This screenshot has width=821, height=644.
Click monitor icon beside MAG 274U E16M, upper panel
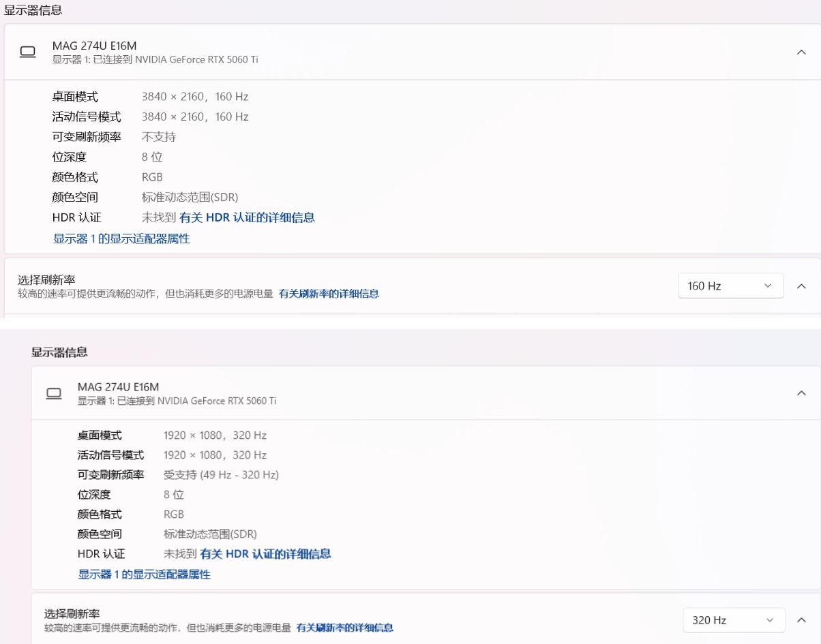click(x=27, y=52)
